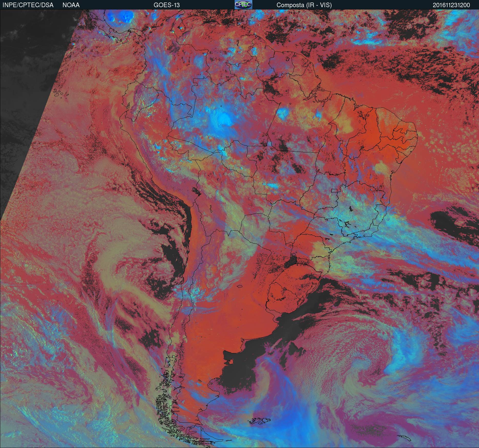Viewport: 479px width, 448px height.
Task: Click the small rectangular Distrito Federal outline in Brazil
Action: tap(334, 190)
